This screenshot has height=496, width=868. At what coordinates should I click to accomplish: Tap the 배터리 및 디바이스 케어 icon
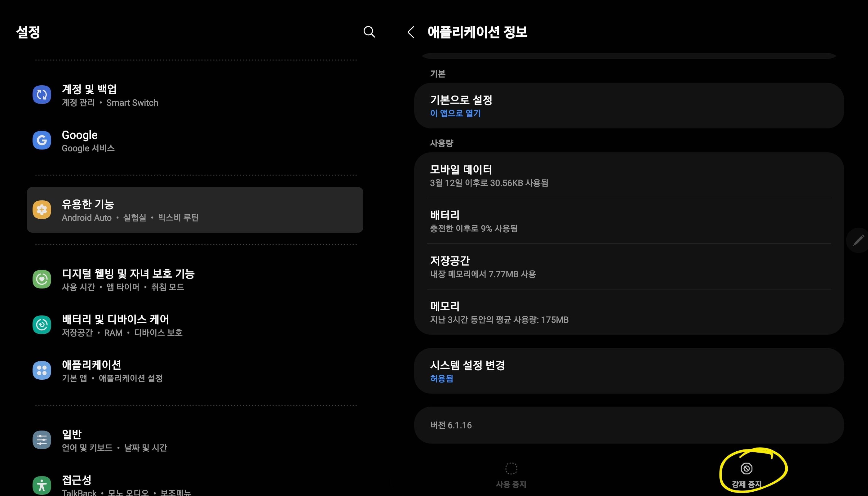click(42, 324)
